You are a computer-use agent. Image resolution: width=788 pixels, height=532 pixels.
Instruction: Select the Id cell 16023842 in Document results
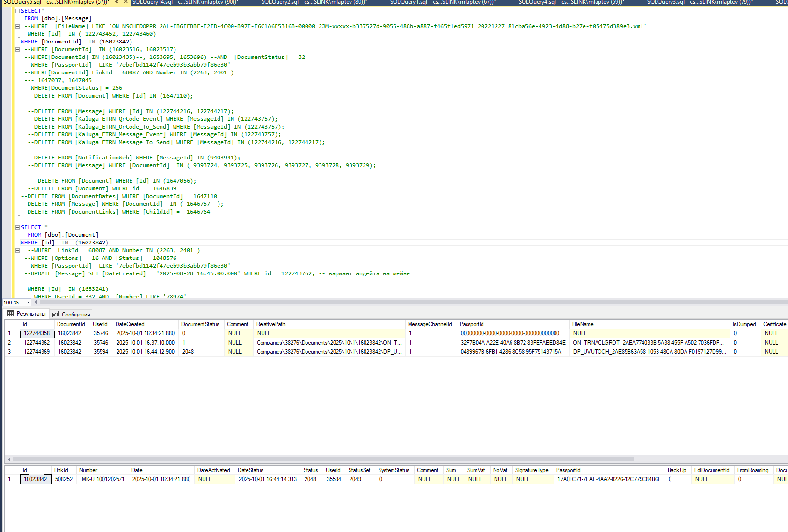pyautogui.click(x=36, y=479)
